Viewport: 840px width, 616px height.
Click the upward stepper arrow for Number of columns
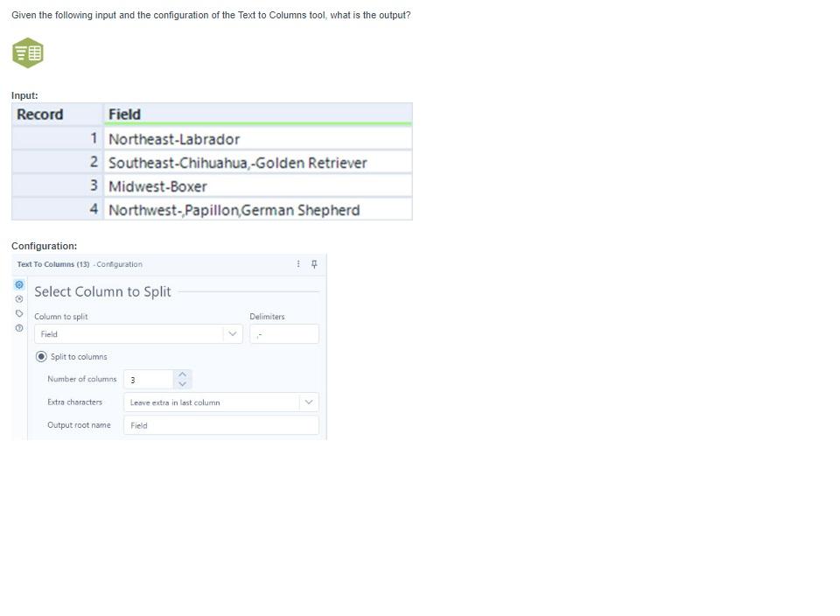tap(182, 374)
